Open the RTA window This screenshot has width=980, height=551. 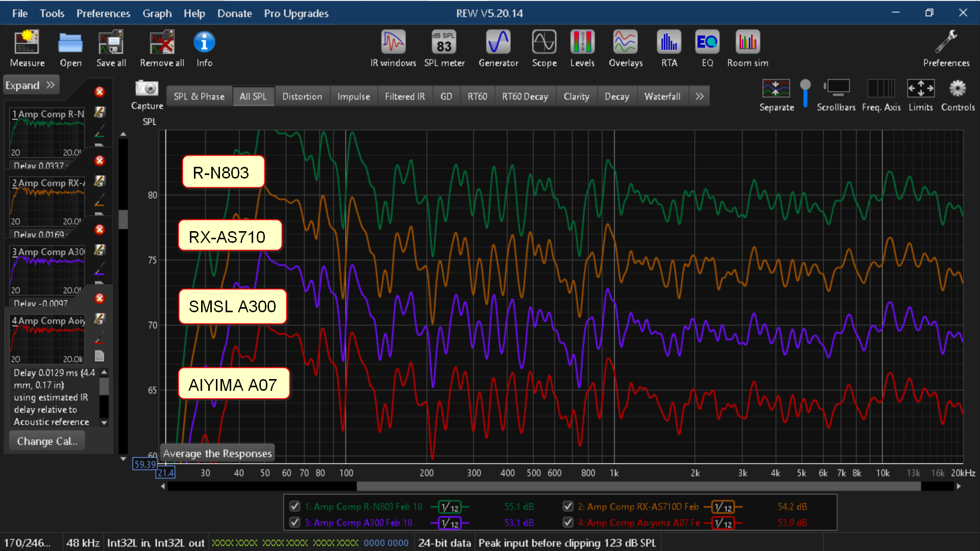pyautogui.click(x=669, y=48)
